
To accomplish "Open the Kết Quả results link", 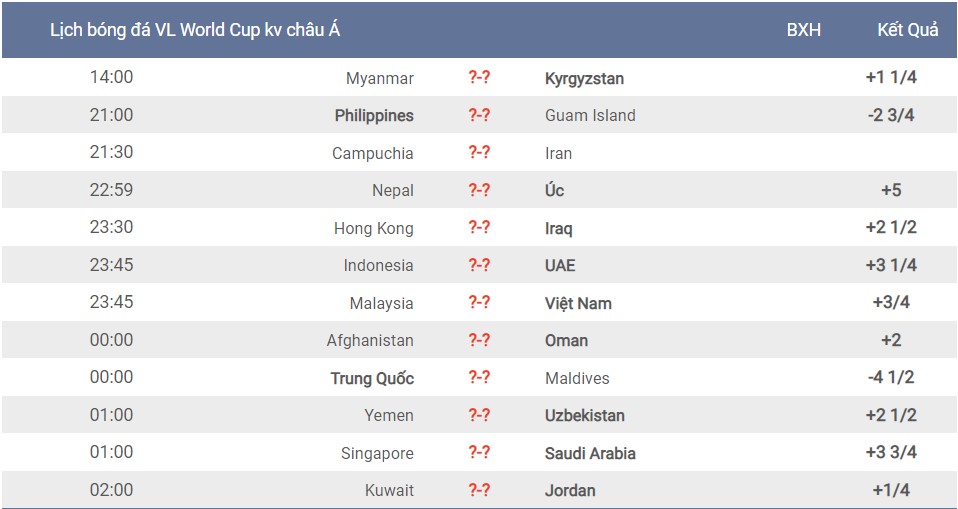I will pyautogui.click(x=908, y=30).
